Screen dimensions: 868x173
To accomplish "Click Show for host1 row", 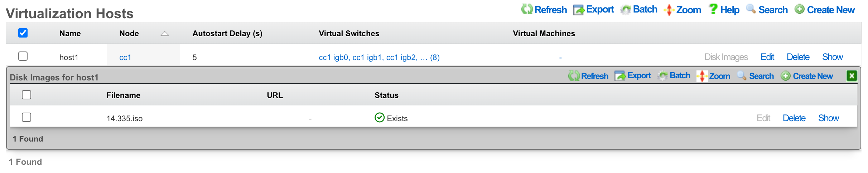I will pyautogui.click(x=833, y=57).
